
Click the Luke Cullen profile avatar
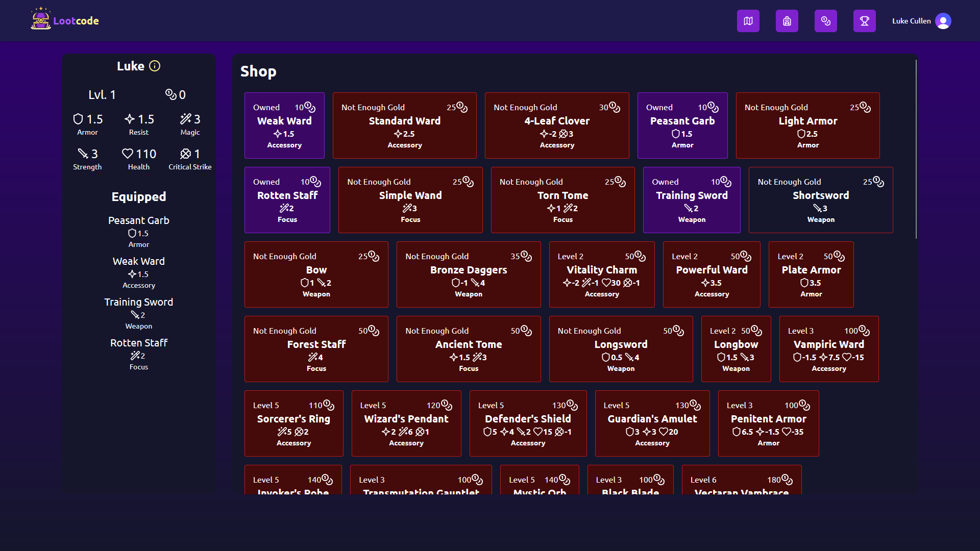pyautogui.click(x=943, y=21)
